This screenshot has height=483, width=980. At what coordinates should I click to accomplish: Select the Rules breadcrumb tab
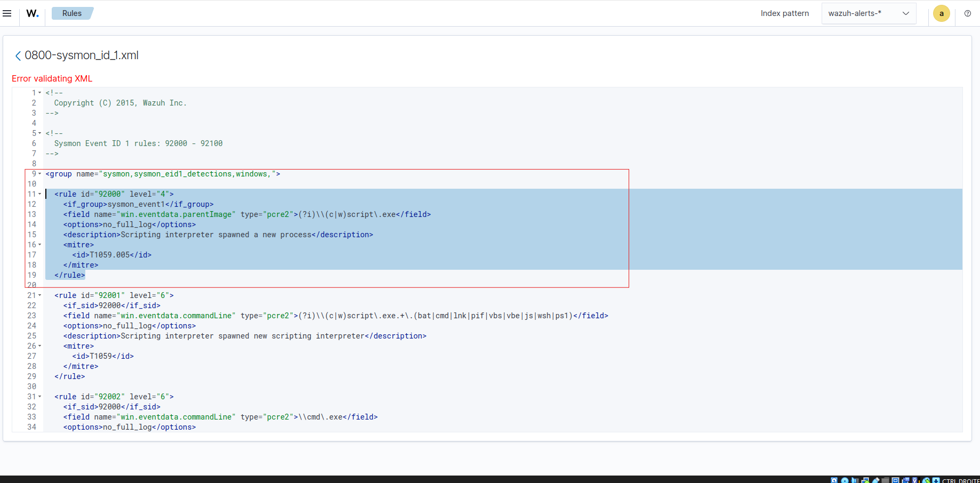[x=72, y=13]
